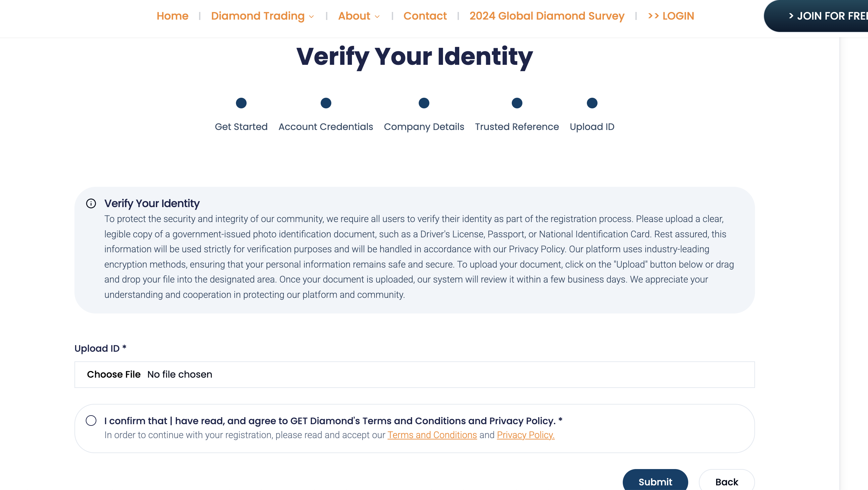Screen dimensions: 868x490
Task: Open the Home nav item
Action: [x=172, y=16]
